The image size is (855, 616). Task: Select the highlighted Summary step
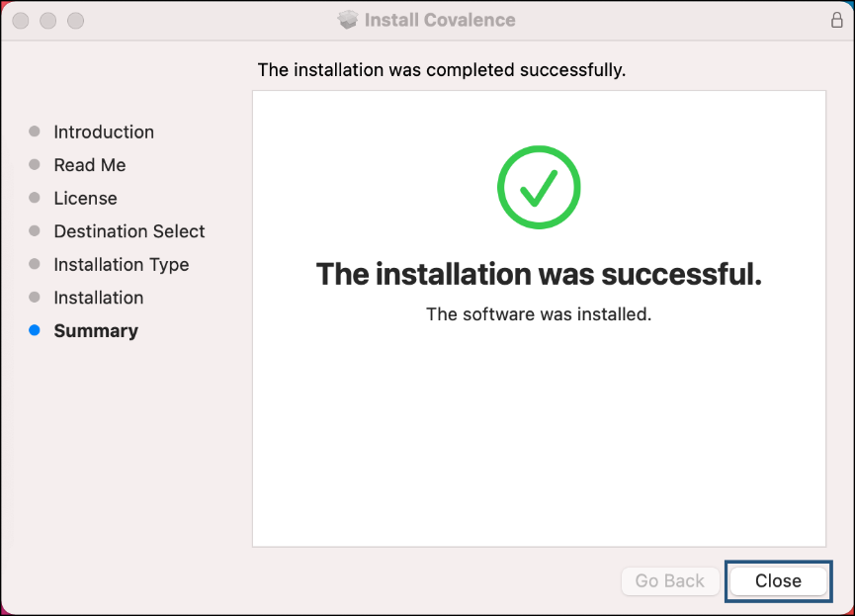pos(96,330)
